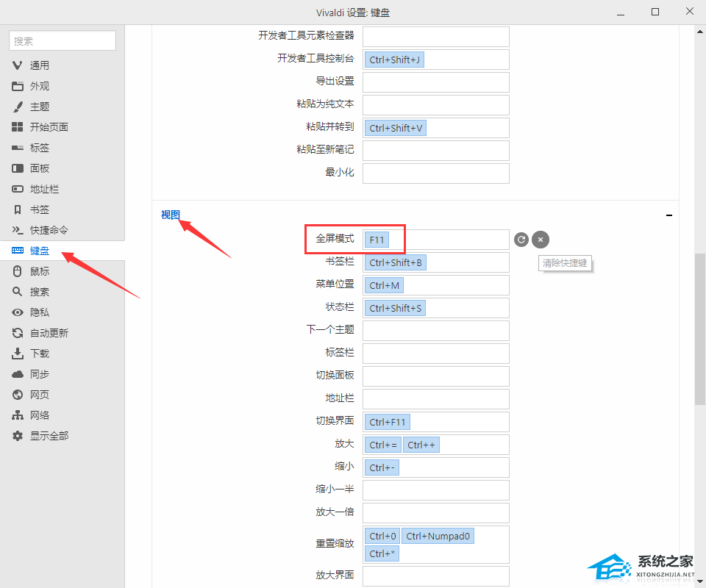Open the 下载 download icon

coord(18,354)
